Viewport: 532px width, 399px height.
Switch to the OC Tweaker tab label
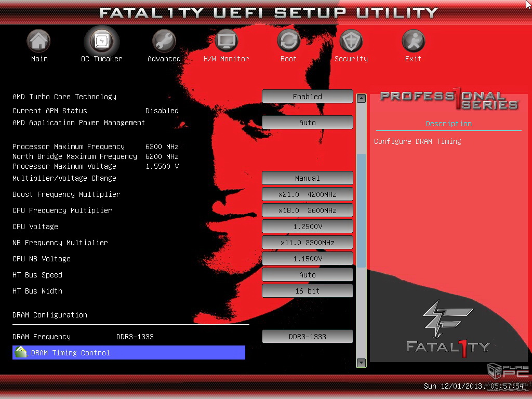(101, 59)
